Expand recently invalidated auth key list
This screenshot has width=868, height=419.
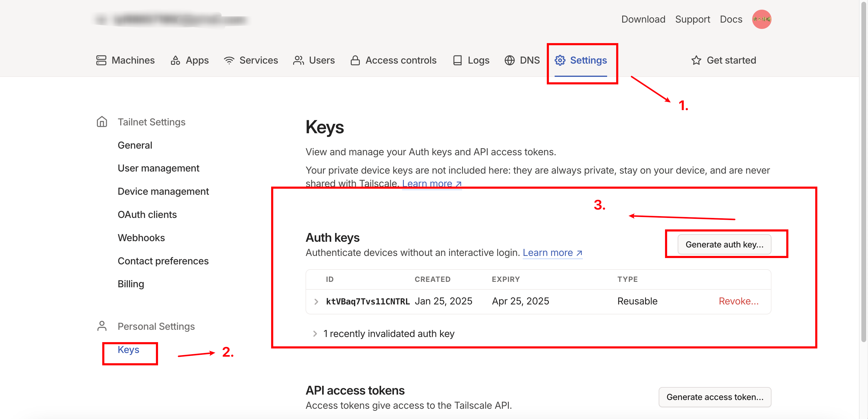click(x=315, y=333)
